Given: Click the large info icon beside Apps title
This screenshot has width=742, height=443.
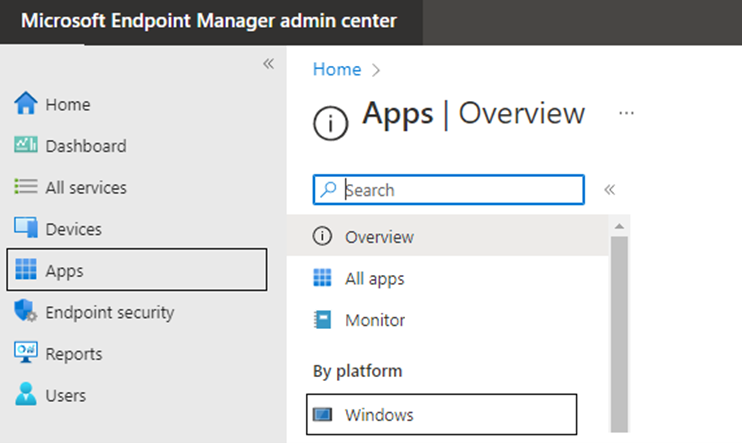Looking at the screenshot, I should click(x=330, y=123).
